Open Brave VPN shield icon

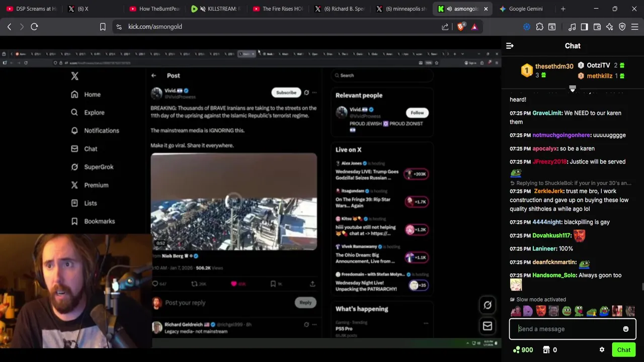(x=622, y=27)
